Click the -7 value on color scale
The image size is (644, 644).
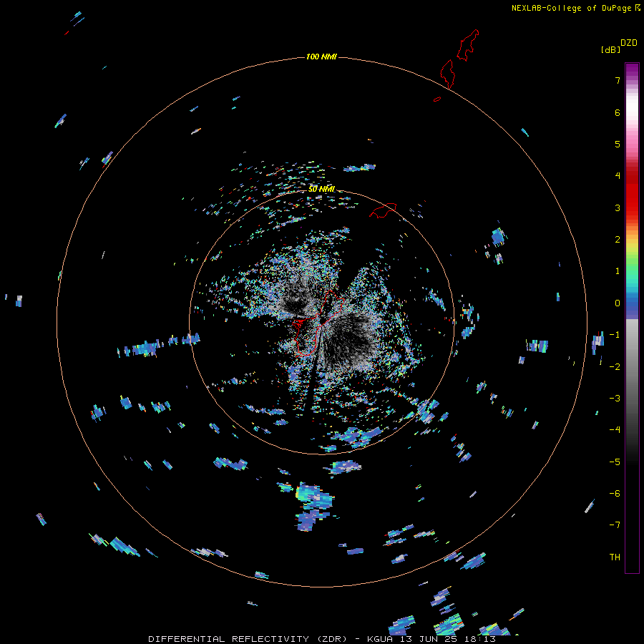[615, 525]
